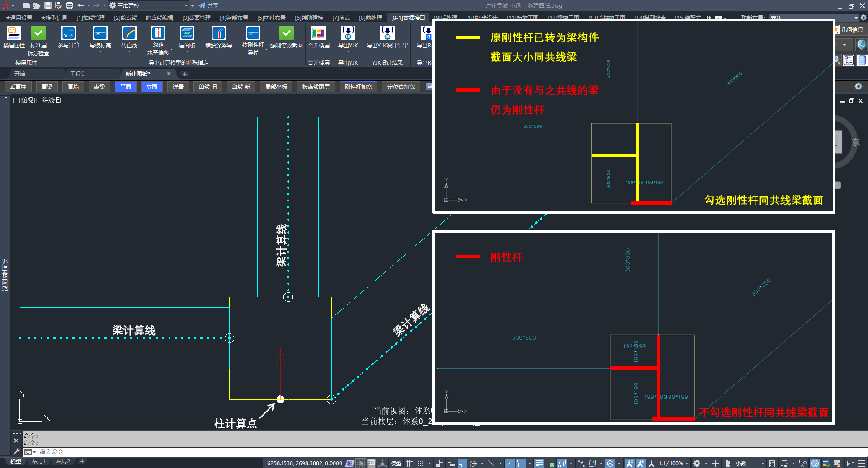Click the 刚性杆加宽 button
The width and height of the screenshot is (868, 468).
(358, 87)
